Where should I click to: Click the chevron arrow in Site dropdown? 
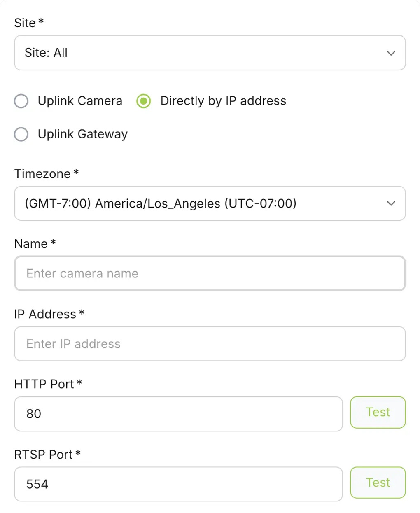click(x=391, y=53)
